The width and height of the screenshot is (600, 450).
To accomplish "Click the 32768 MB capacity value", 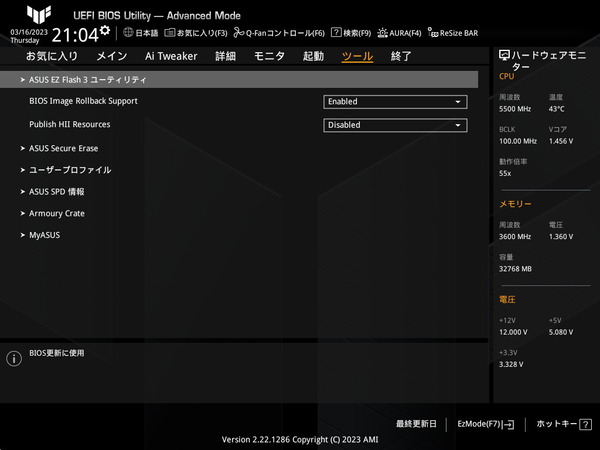I will click(515, 269).
